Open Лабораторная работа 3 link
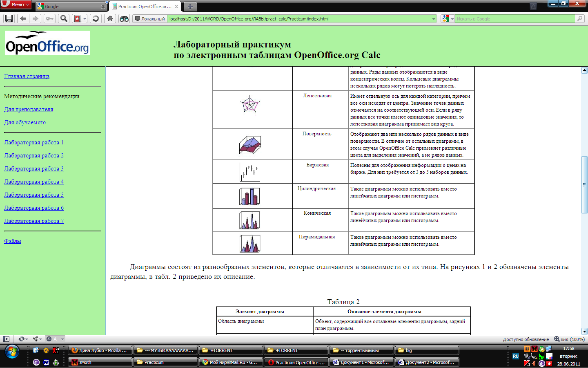Screen dimensions: 588x368 (x=34, y=168)
